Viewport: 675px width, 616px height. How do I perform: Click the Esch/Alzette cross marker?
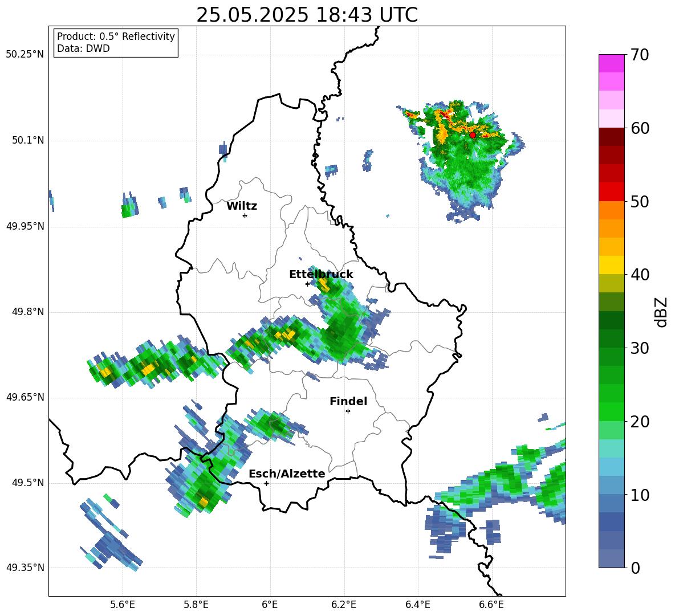coord(266,483)
